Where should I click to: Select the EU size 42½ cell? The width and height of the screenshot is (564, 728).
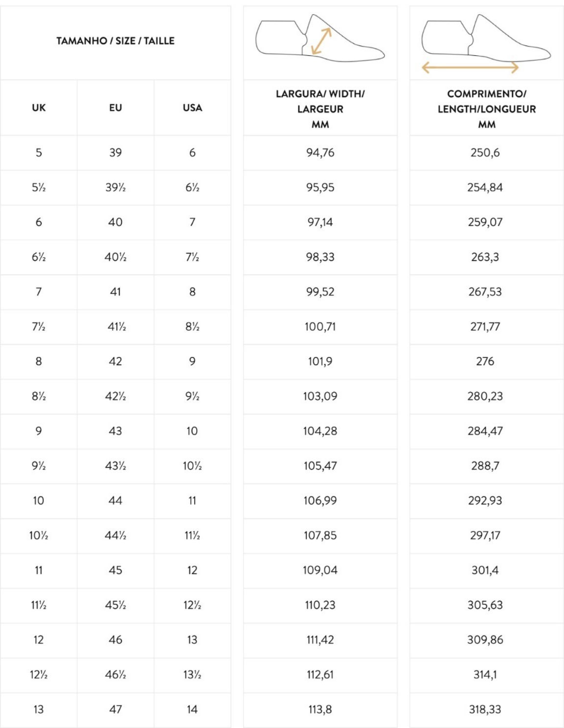[x=115, y=396]
